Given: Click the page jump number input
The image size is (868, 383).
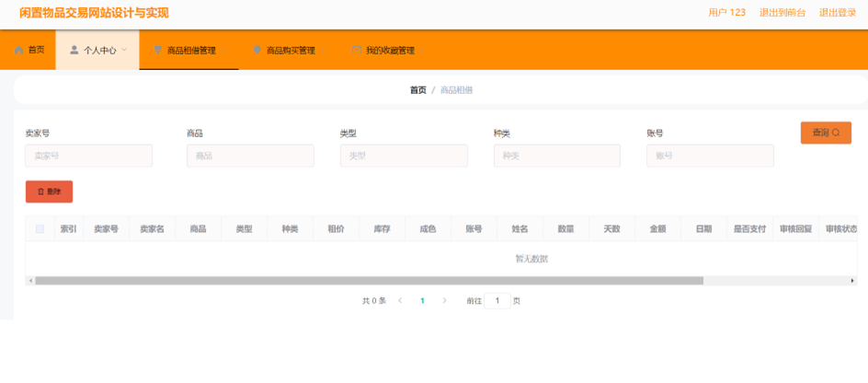Looking at the screenshot, I should (x=497, y=301).
